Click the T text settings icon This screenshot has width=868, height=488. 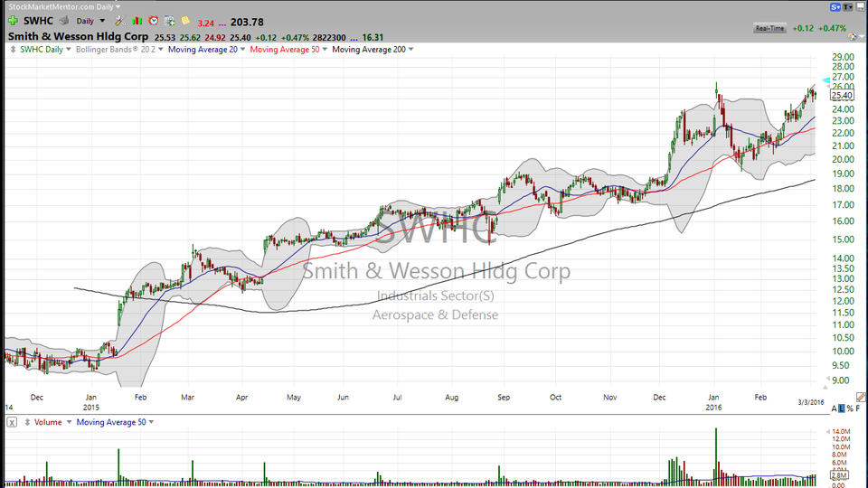click(x=848, y=7)
